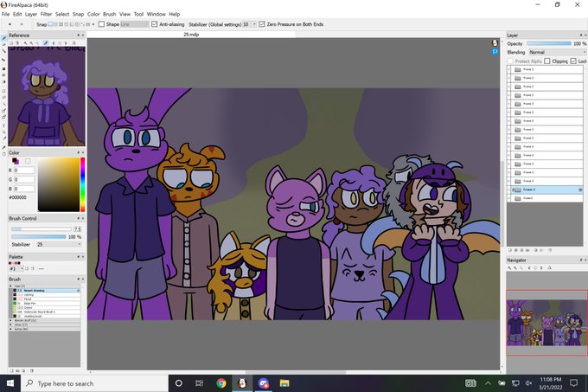The image size is (588, 392).
Task: Open the Layer menu
Action: pos(31,14)
